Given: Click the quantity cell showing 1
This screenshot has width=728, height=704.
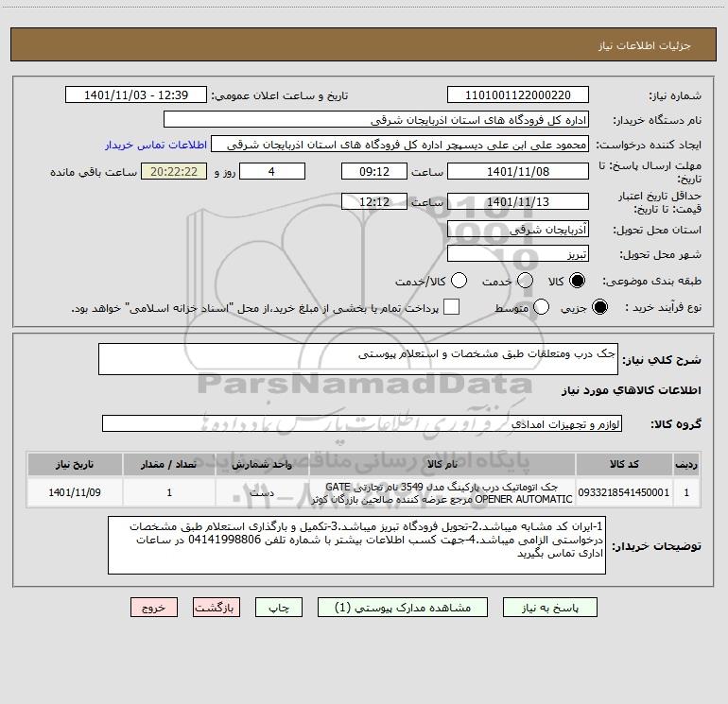Looking at the screenshot, I should point(169,492).
